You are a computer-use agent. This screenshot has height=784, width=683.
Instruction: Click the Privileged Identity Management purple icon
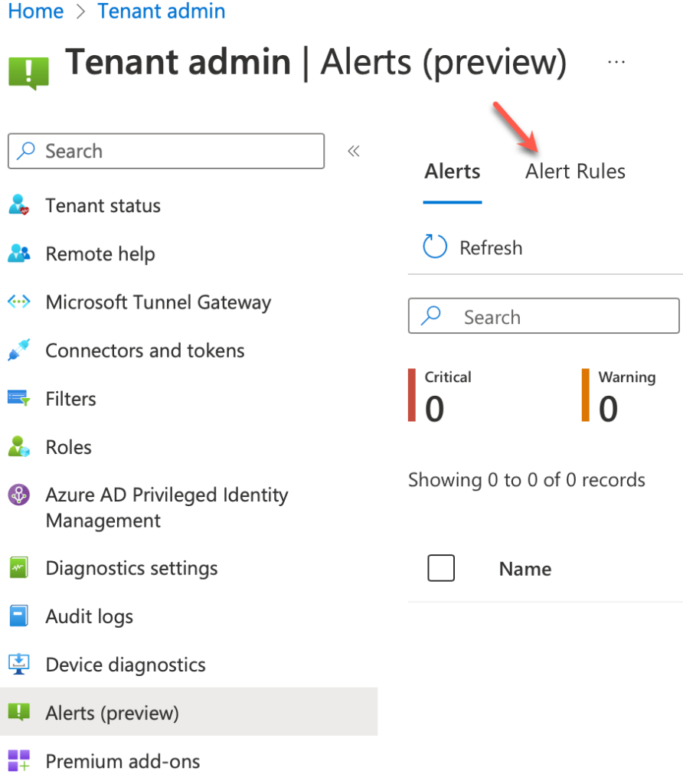coord(19,495)
